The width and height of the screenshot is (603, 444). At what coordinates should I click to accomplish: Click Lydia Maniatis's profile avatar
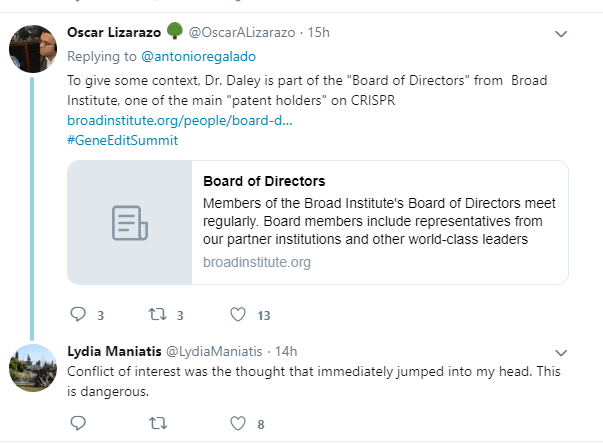coord(31,367)
